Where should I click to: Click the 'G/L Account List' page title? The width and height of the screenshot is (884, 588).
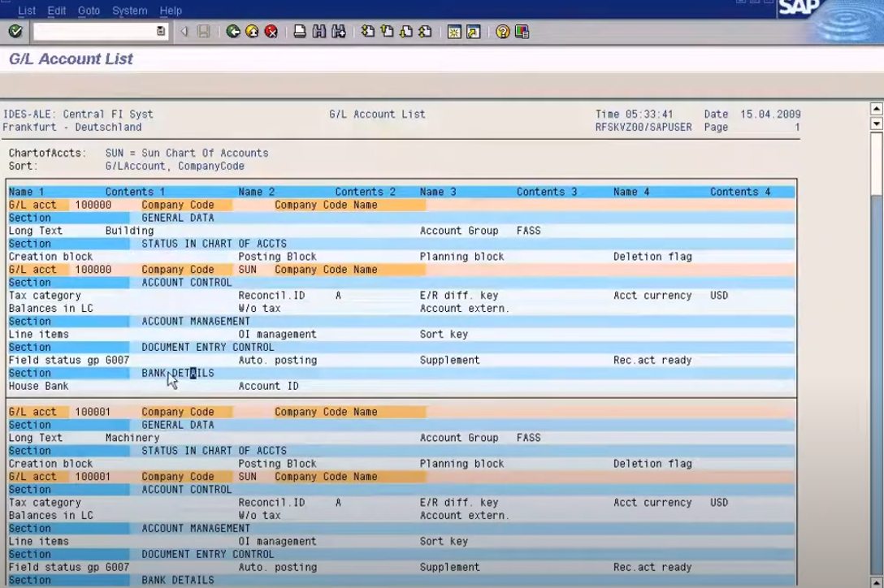click(71, 58)
